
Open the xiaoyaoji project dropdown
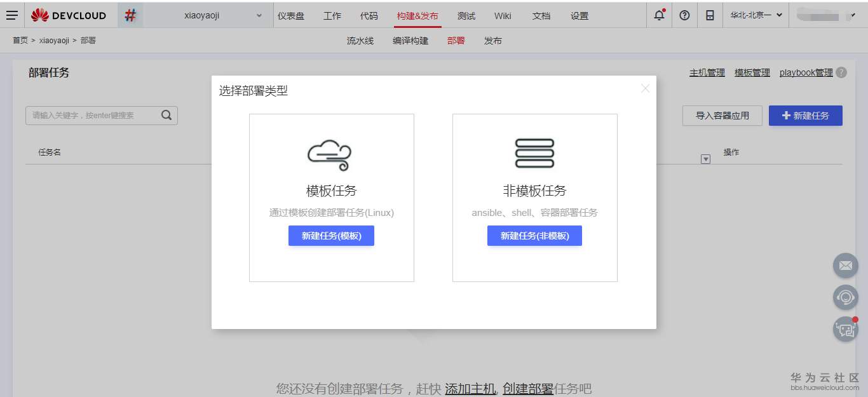pyautogui.click(x=219, y=15)
